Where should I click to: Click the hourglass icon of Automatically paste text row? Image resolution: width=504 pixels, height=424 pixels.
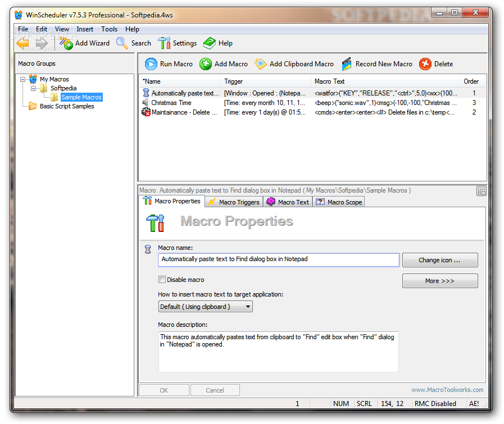(146, 93)
